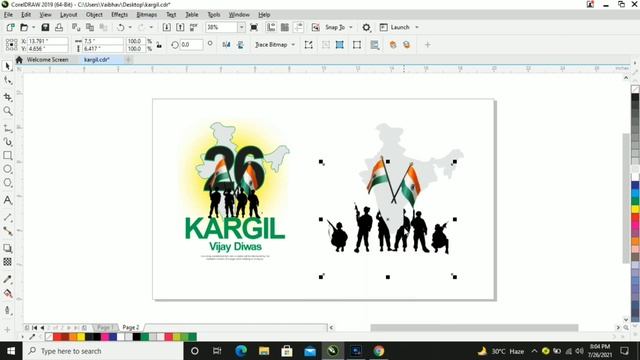
Task: Expand the Open file dropdown arrow
Action: pyautogui.click(x=33, y=27)
